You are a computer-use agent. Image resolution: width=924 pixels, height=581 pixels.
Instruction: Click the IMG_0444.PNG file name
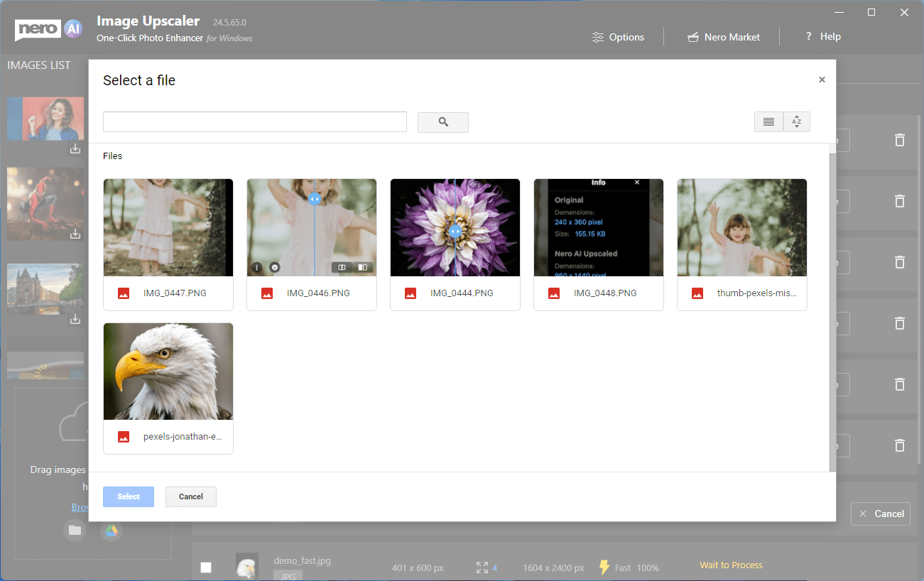click(462, 293)
